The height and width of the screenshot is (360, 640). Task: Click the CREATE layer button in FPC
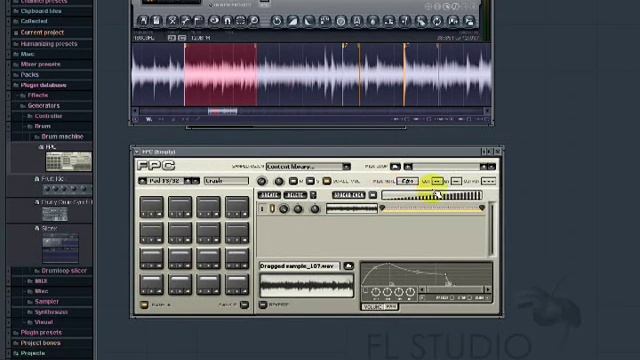click(x=269, y=195)
